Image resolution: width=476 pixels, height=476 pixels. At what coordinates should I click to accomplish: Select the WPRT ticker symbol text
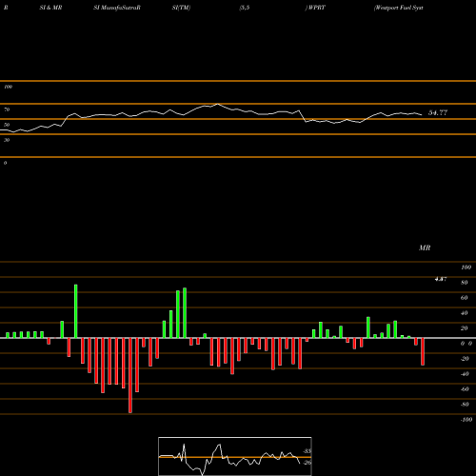click(x=316, y=8)
